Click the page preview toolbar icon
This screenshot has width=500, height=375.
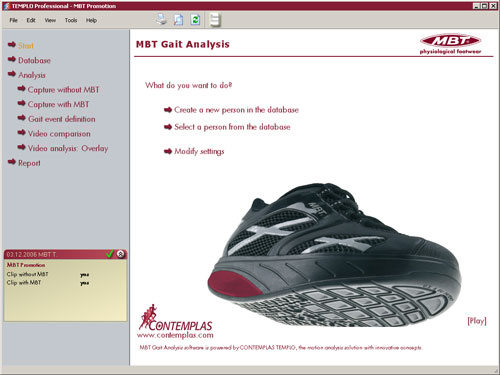179,20
